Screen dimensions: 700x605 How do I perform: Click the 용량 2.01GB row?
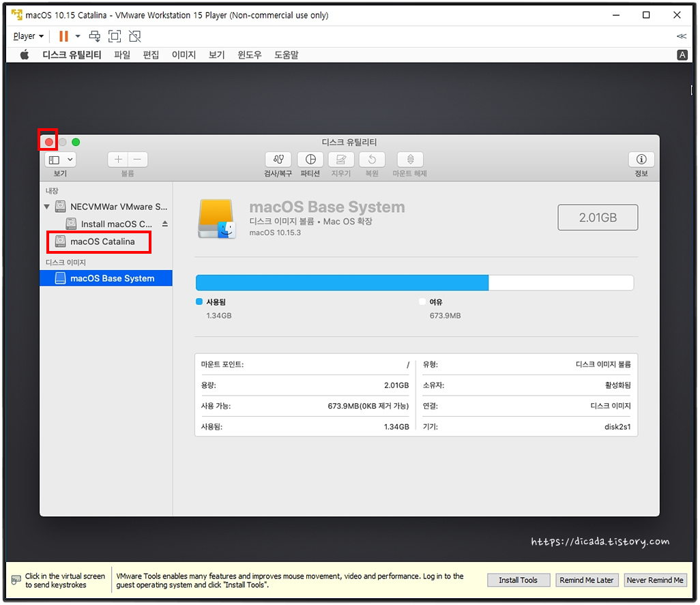305,385
